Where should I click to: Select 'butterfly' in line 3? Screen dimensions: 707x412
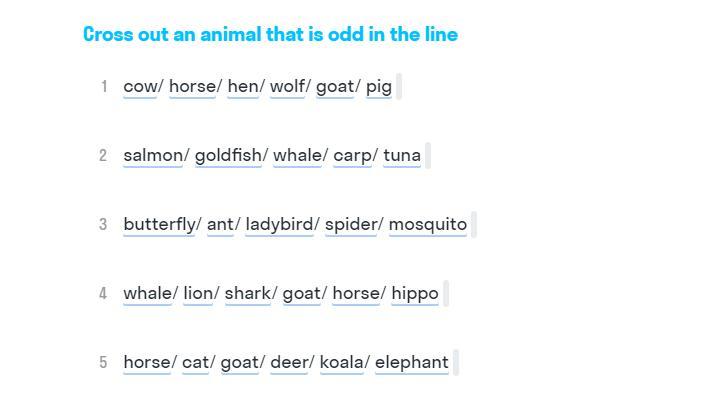159,224
